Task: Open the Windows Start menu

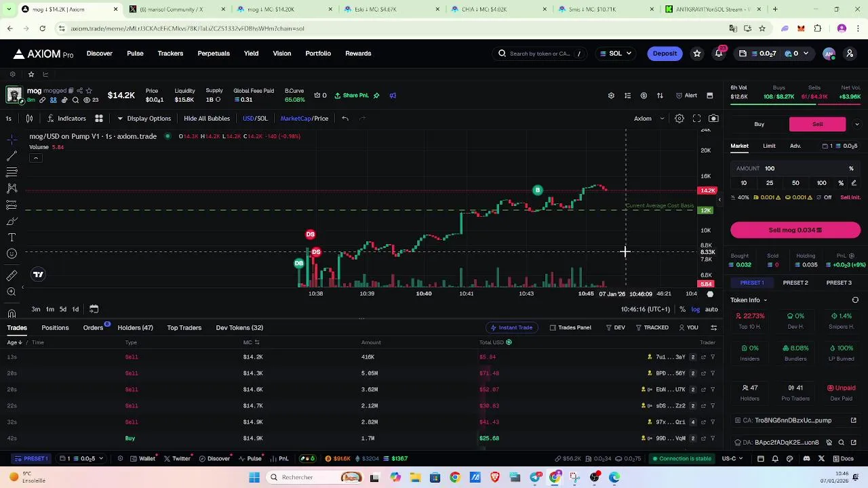Action: pos(254,478)
